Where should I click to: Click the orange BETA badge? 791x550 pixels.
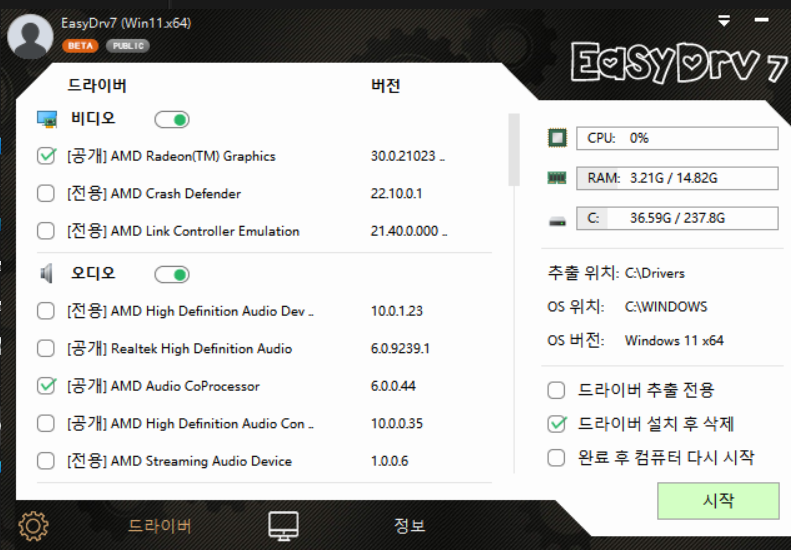(x=80, y=46)
